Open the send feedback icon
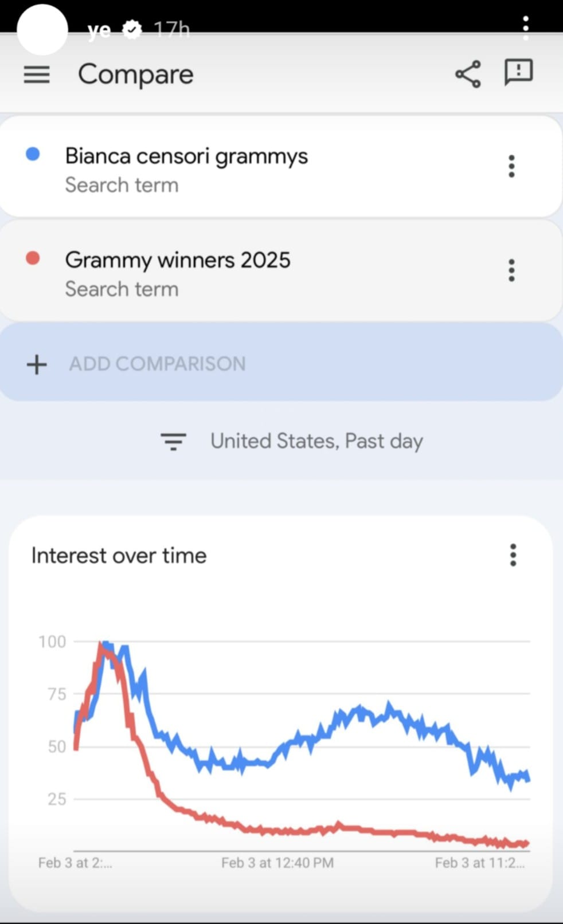The height and width of the screenshot is (924, 563). coord(518,73)
